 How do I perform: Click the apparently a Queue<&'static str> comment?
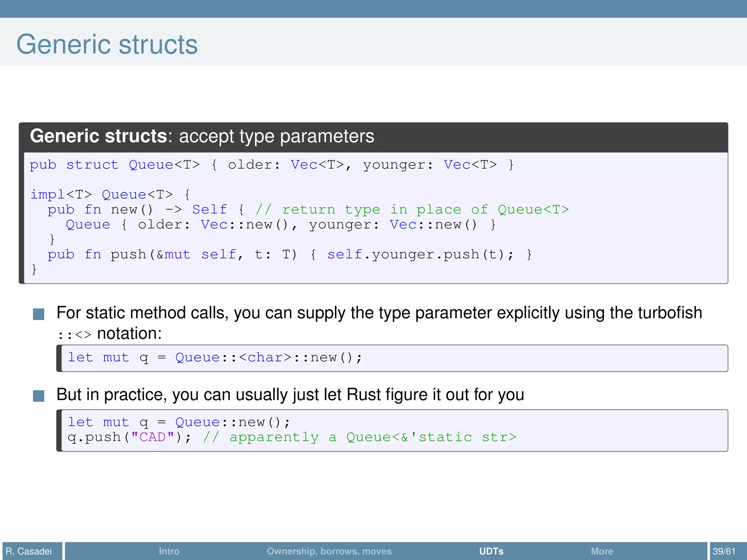[360, 437]
